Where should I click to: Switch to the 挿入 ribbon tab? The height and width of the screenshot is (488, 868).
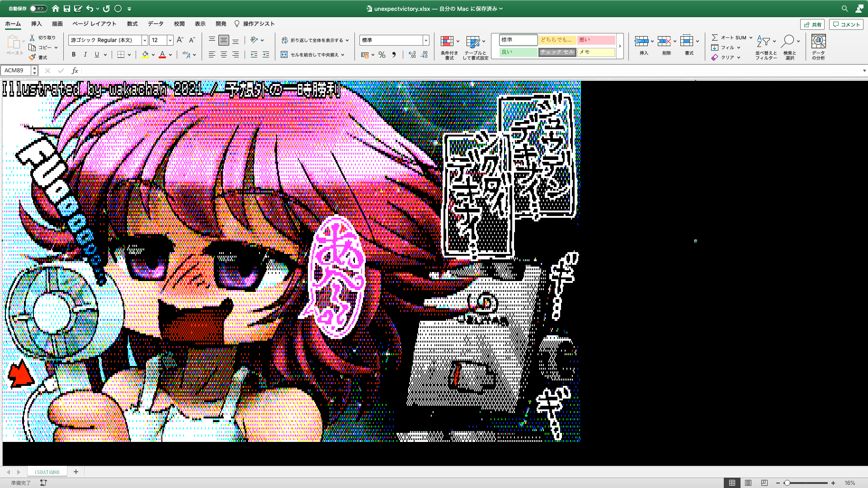coord(36,24)
